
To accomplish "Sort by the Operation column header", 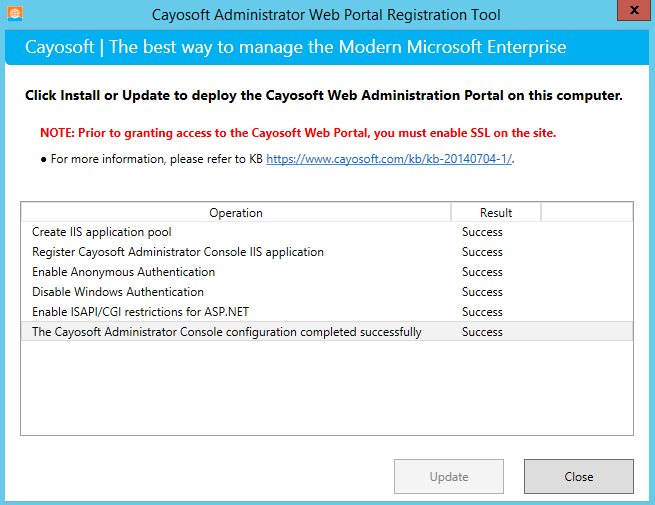I will (236, 213).
